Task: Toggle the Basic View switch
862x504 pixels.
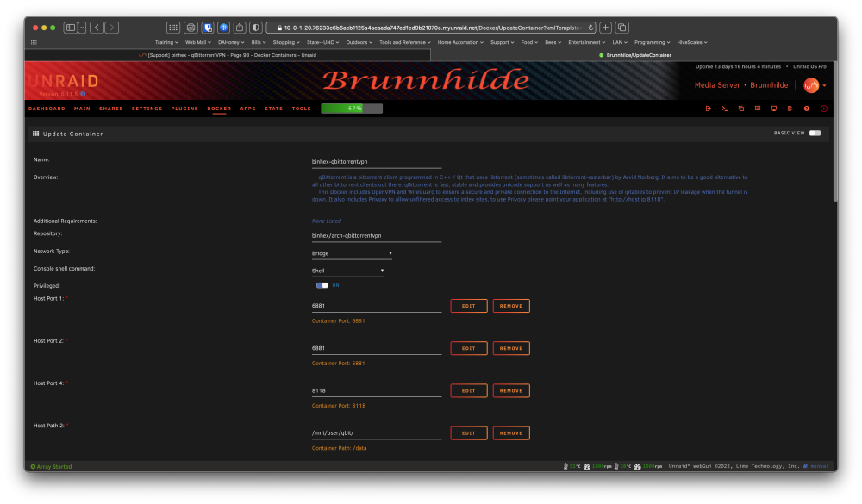Action: (815, 133)
